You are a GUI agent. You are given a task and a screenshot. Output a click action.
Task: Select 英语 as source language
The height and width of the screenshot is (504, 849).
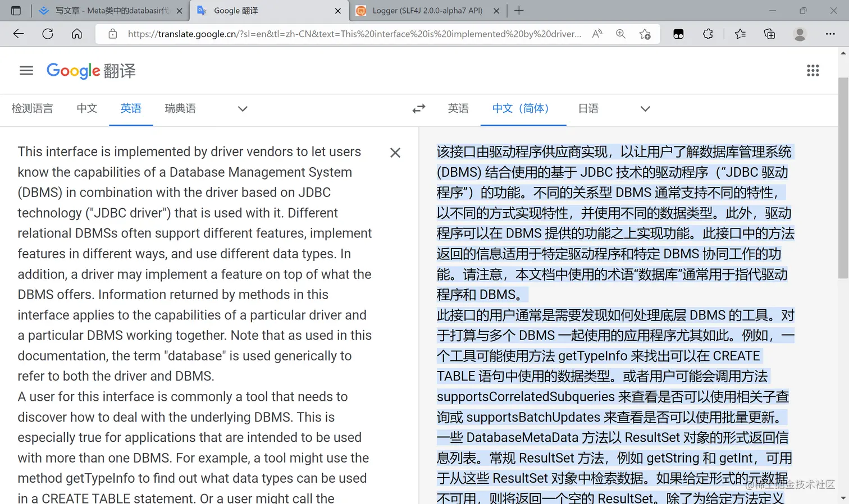coord(131,109)
